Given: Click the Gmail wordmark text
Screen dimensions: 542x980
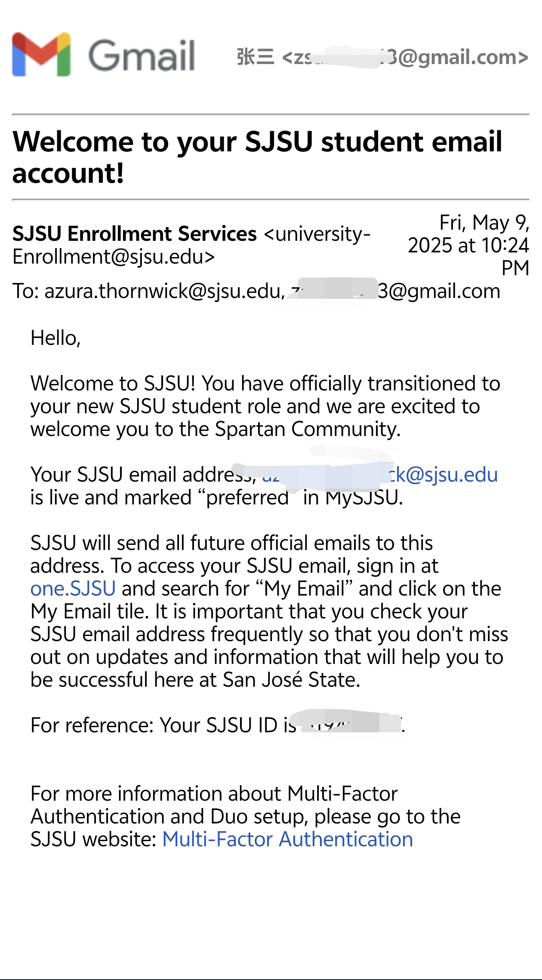Looking at the screenshot, I should [x=142, y=55].
